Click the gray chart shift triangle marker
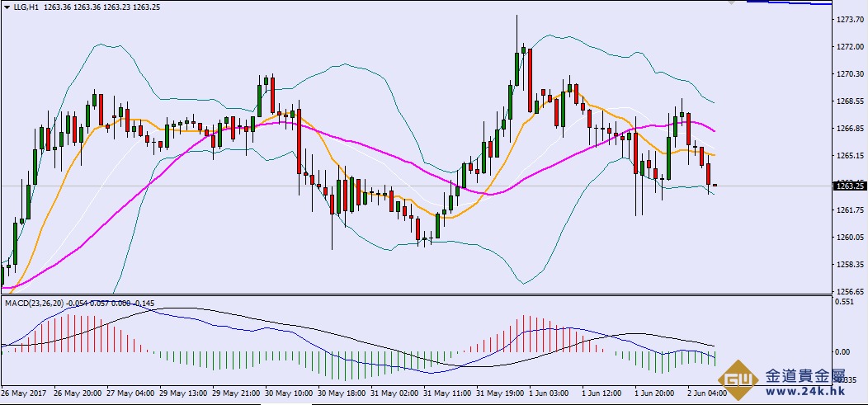Viewport: 868px width, 405px height. pyautogui.click(x=730, y=3)
